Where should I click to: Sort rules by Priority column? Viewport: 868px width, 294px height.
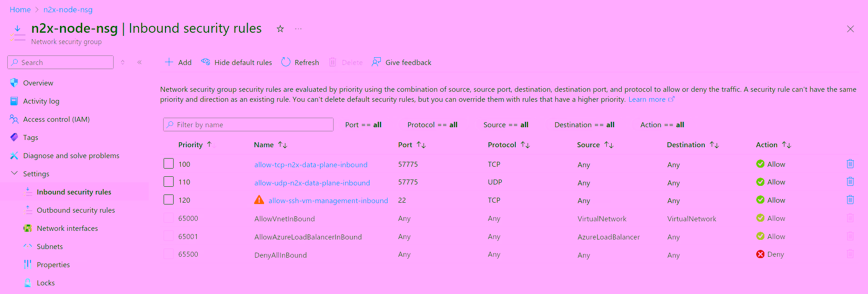coord(196,145)
